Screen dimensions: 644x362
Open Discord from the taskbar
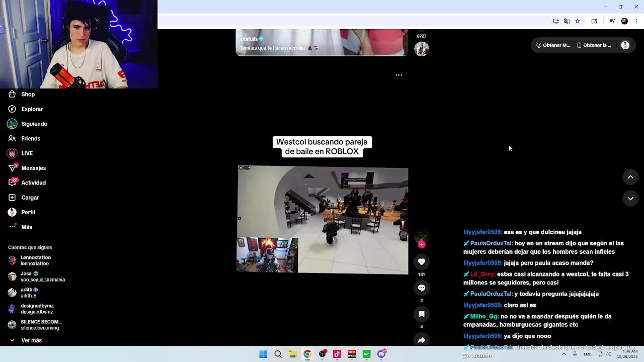point(382,354)
